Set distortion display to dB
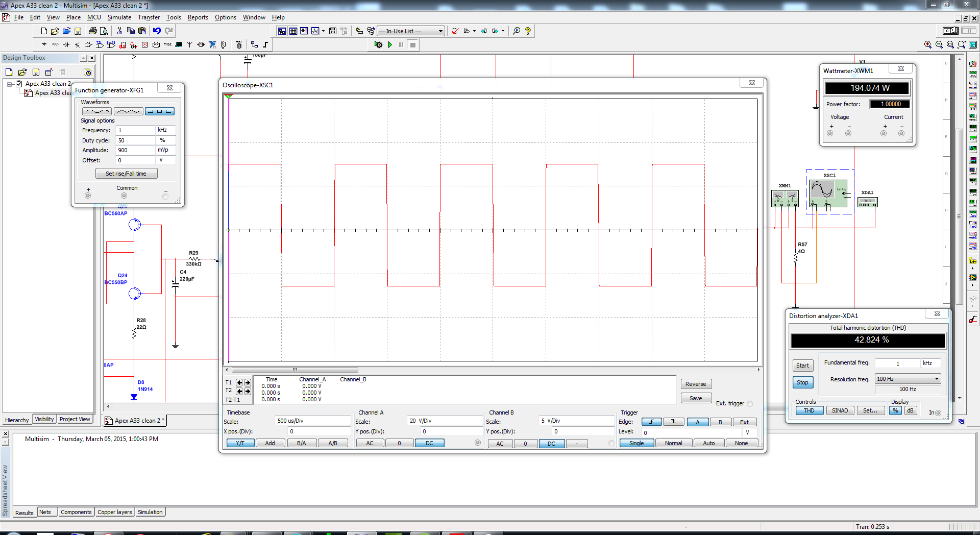Screen dimensions: 980x535 pyautogui.click(x=910, y=410)
